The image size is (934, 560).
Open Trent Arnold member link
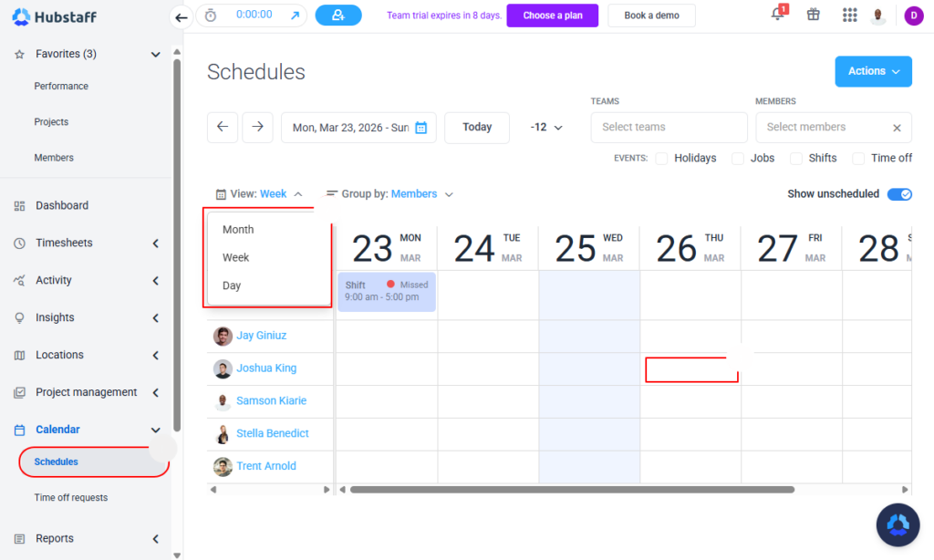tap(266, 466)
